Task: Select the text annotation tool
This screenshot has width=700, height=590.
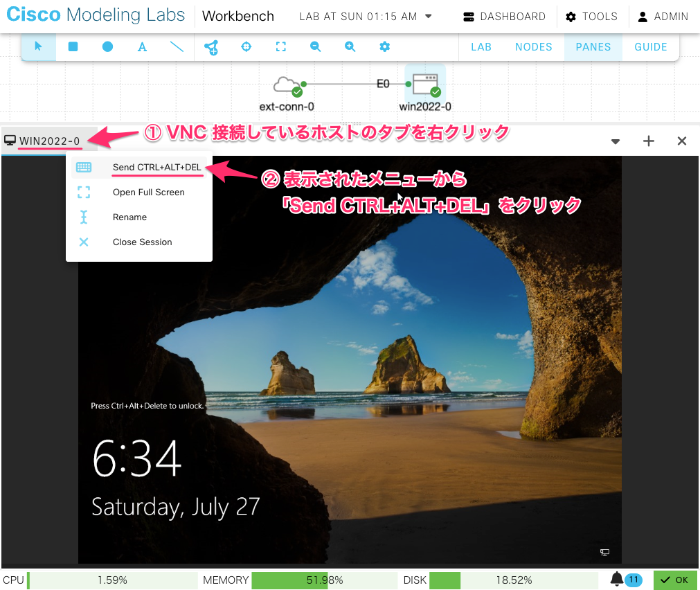Action: [142, 46]
